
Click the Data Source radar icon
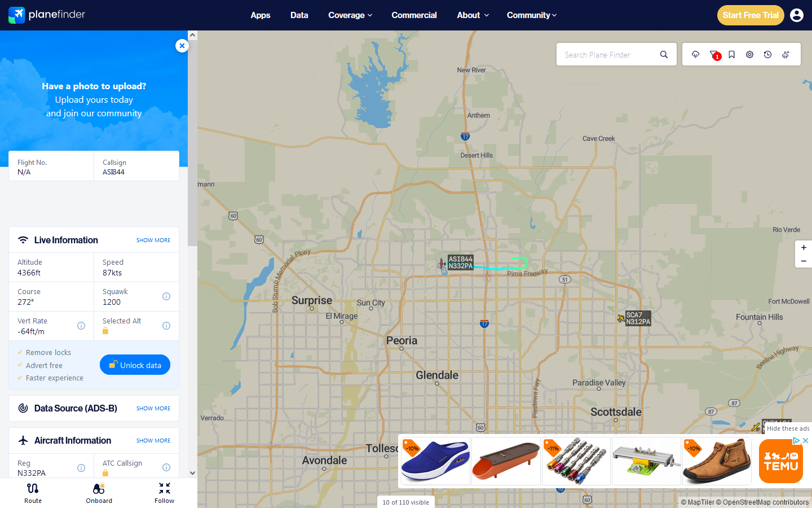(23, 408)
